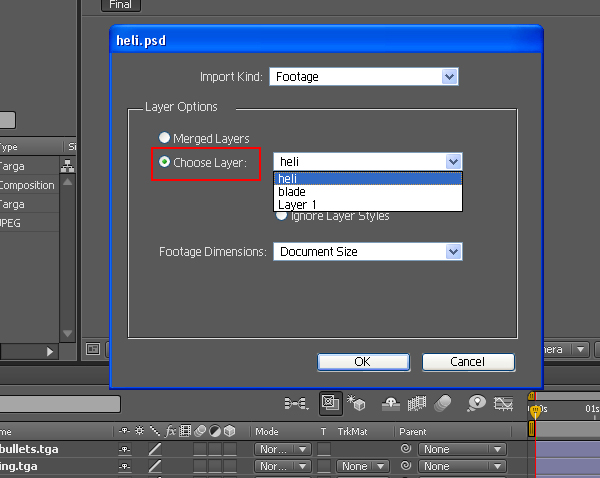Open the Import Kind dropdown

coord(364,77)
